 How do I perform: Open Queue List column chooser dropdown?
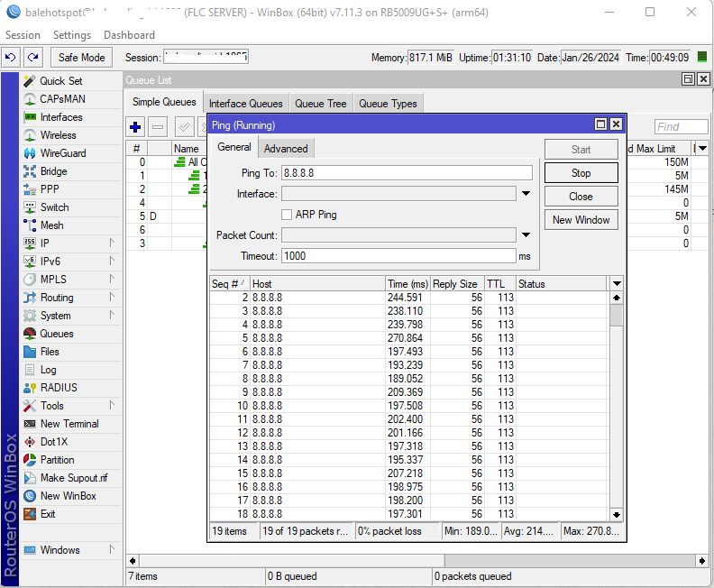tap(702, 148)
